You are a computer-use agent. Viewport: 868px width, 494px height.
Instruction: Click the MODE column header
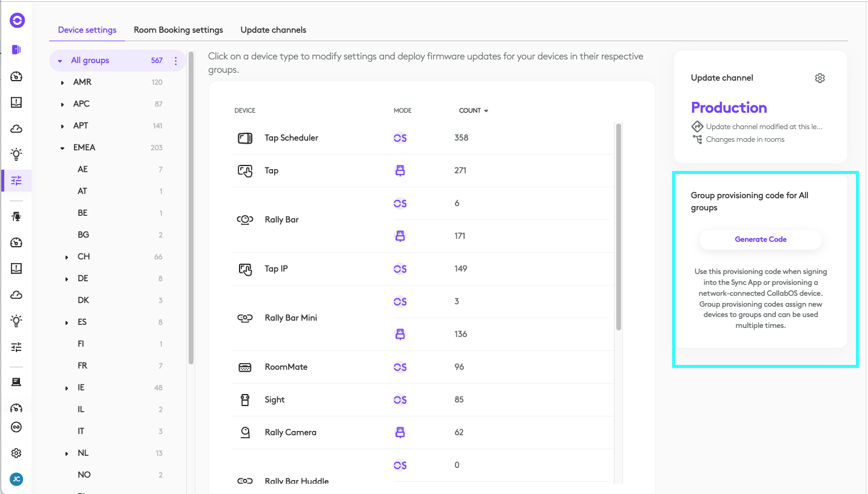click(x=403, y=111)
